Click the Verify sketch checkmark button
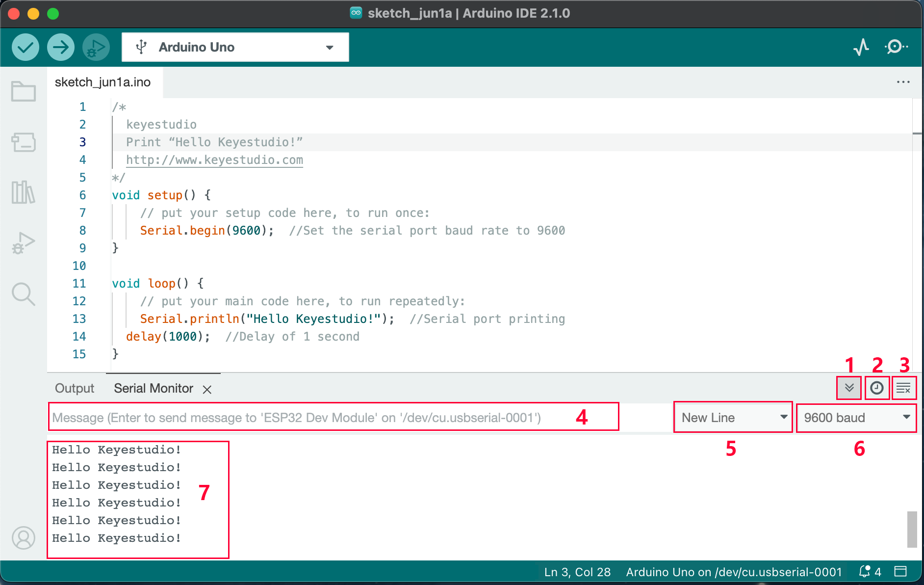Screen dimensions: 924x585 pos(26,47)
